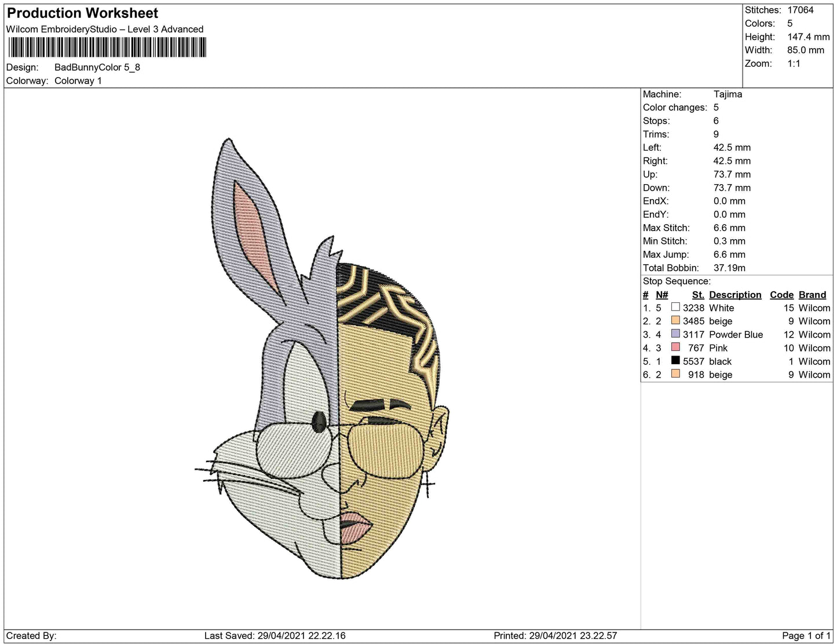Image resolution: width=837 pixels, height=644 pixels.
Task: Select the "Code" column header
Action: click(781, 295)
